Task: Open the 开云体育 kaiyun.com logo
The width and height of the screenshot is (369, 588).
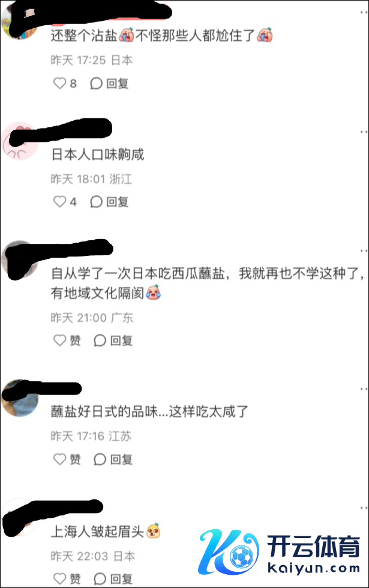Action: [280, 551]
